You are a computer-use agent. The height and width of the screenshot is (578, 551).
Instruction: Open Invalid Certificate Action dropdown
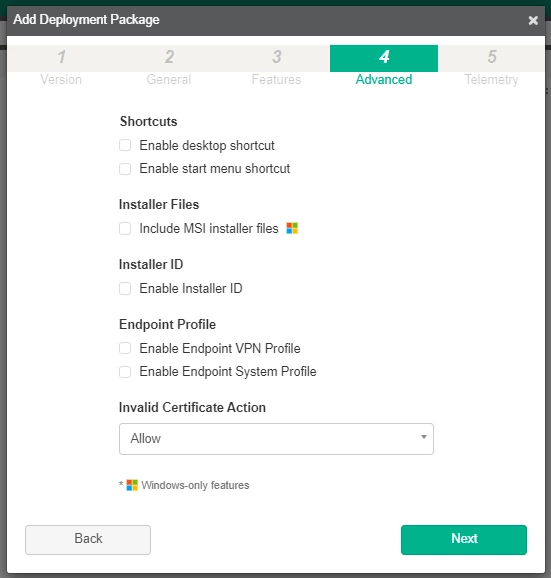point(276,439)
